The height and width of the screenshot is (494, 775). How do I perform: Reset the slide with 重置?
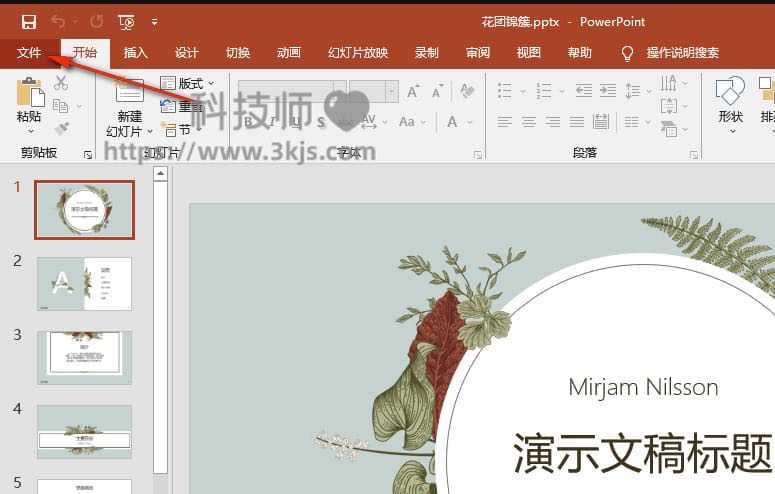(182, 106)
